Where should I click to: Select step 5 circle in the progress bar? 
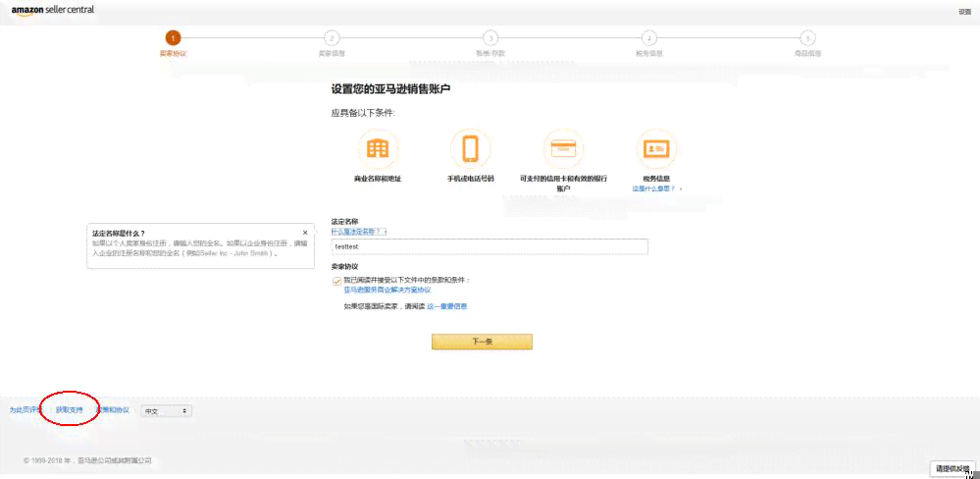tap(808, 38)
